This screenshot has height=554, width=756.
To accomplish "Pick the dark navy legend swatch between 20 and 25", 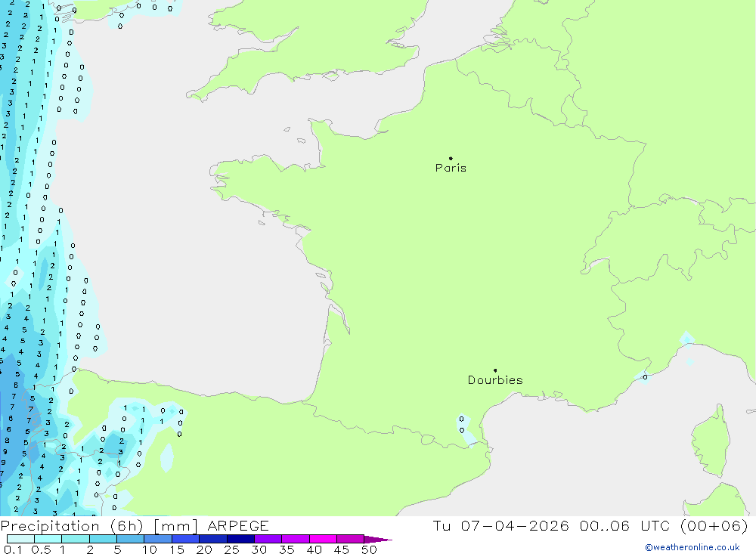I will point(213,539).
